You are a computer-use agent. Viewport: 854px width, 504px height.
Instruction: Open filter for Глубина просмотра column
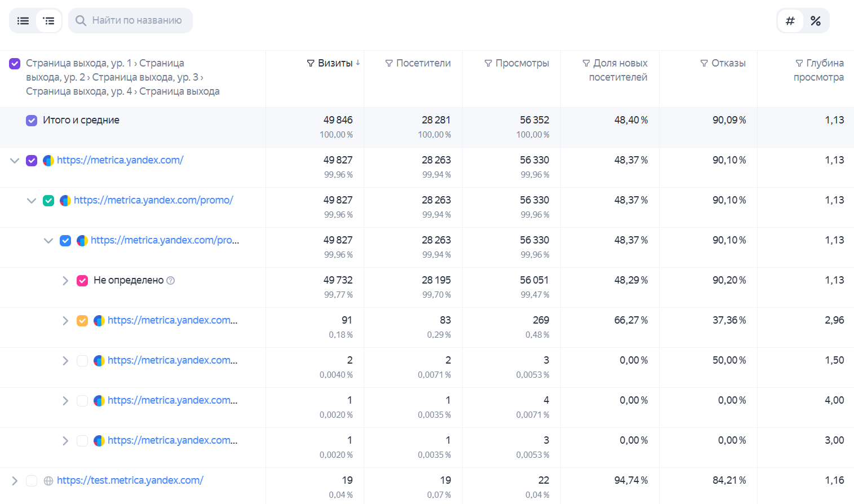pyautogui.click(x=799, y=63)
